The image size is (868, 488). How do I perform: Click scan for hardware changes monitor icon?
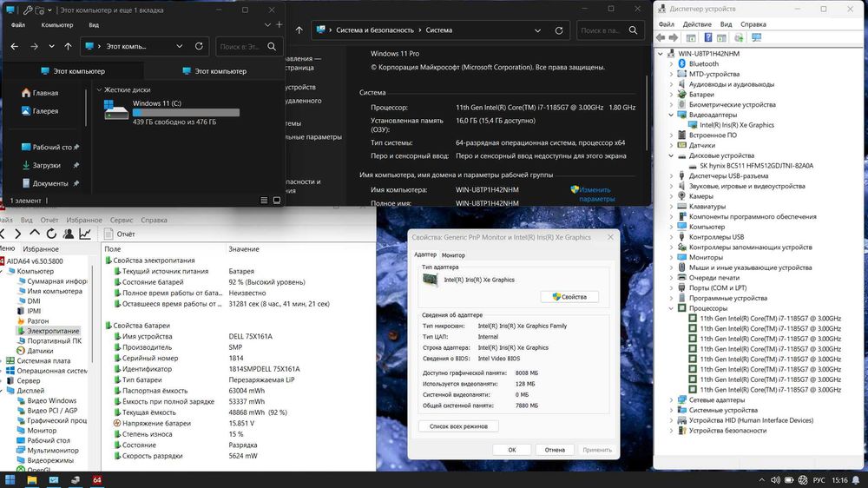coord(757,37)
